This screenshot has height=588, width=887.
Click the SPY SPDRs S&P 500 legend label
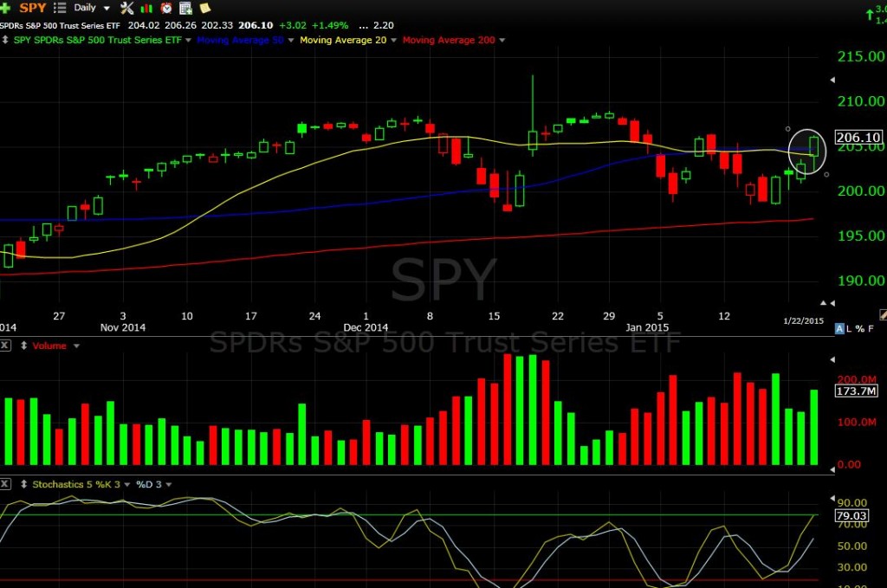pos(97,40)
